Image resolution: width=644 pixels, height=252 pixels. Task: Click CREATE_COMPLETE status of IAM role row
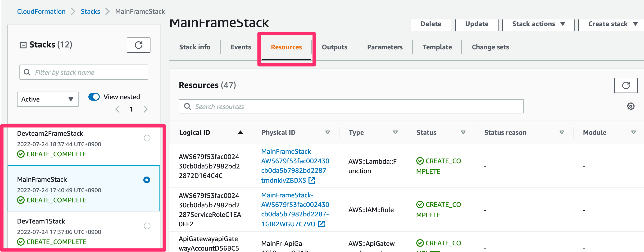pos(439,210)
